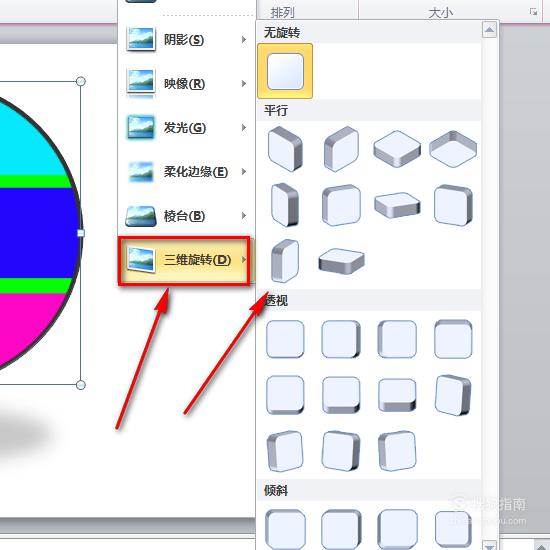Open the 映像(R) reflection submenu
The image size is (550, 550).
click(x=186, y=83)
